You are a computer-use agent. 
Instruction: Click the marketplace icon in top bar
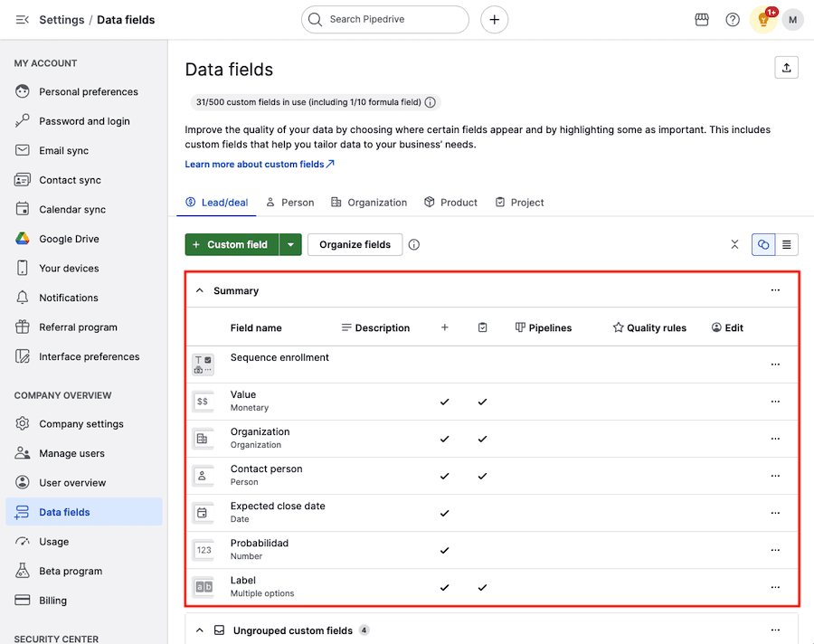(702, 20)
